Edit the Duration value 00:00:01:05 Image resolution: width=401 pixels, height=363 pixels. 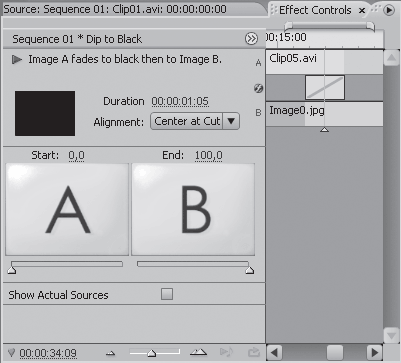180,101
